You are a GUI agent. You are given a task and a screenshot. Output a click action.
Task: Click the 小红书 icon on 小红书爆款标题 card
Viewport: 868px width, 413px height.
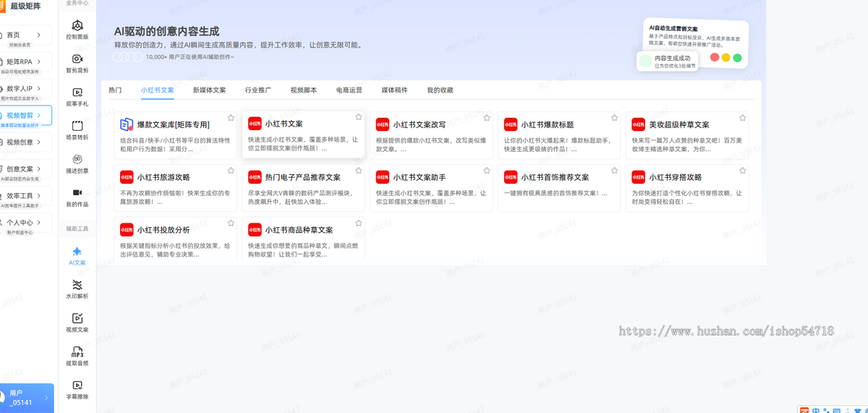click(511, 124)
